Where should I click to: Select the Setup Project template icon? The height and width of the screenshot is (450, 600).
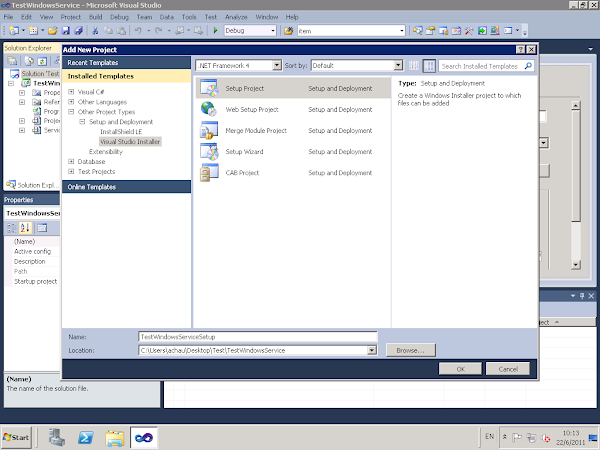(x=209, y=88)
